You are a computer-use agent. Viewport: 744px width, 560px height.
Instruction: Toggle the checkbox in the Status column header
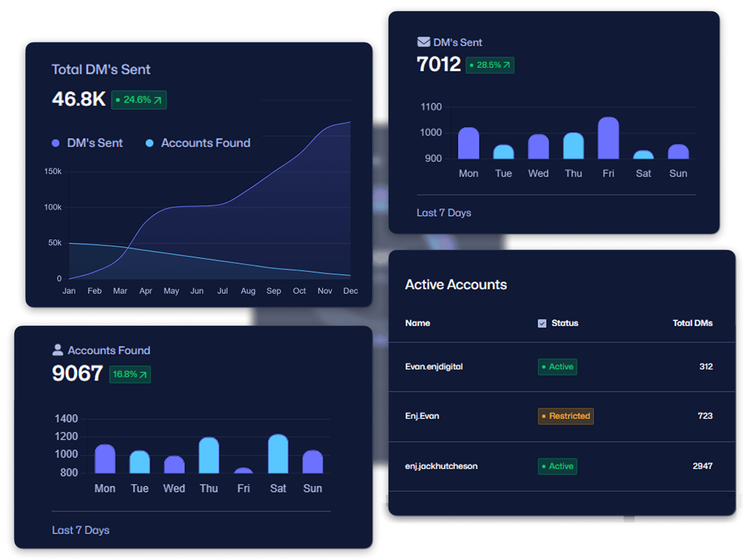pyautogui.click(x=542, y=323)
